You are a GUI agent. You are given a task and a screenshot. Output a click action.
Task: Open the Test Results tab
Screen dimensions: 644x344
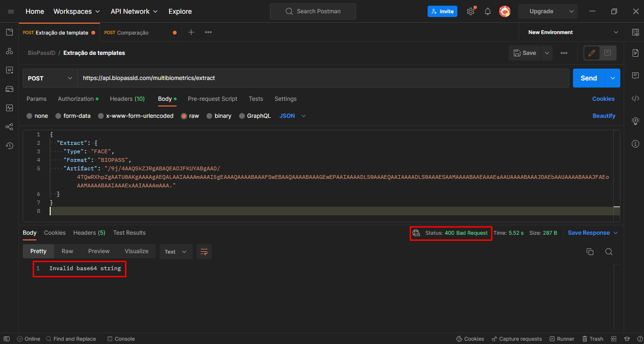129,233
